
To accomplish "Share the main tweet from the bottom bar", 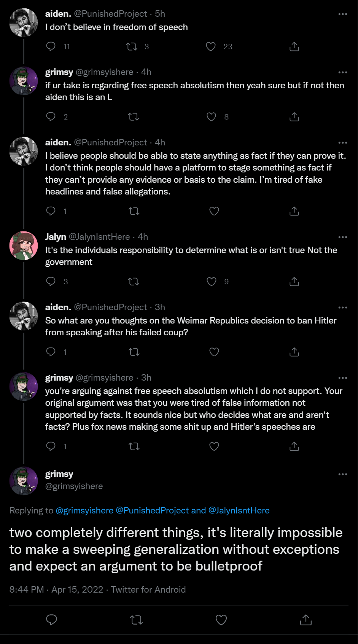I will pos(306,620).
